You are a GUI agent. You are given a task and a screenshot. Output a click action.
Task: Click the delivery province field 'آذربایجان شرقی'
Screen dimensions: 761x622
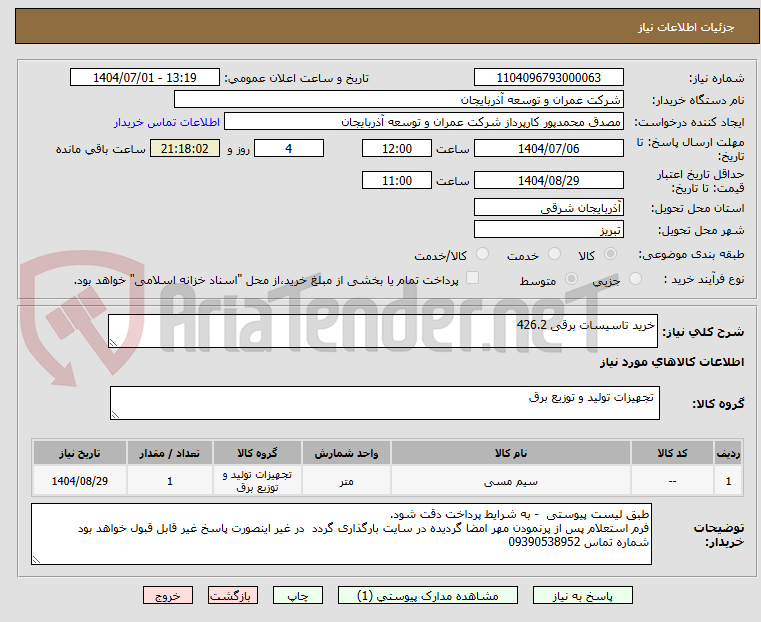pyautogui.click(x=548, y=208)
